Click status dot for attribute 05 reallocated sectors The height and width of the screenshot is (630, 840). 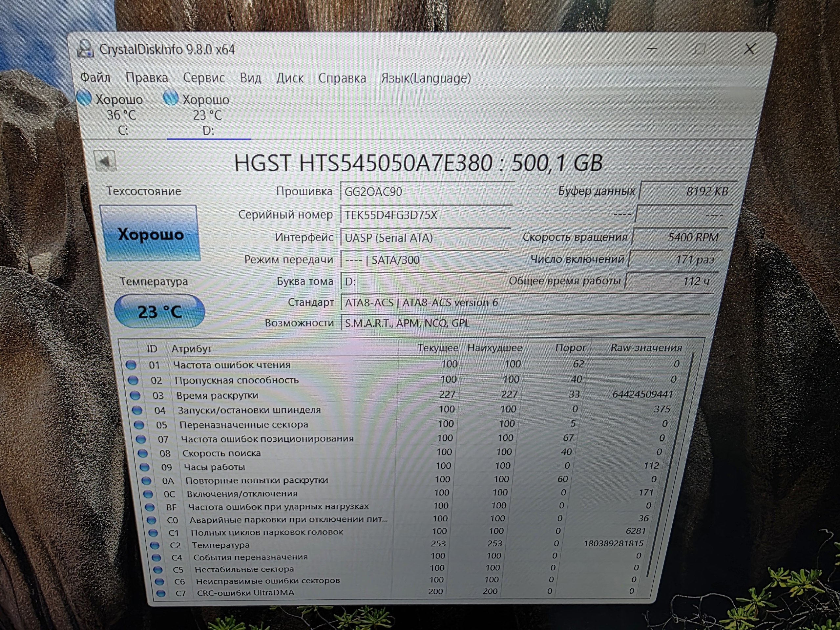click(139, 425)
